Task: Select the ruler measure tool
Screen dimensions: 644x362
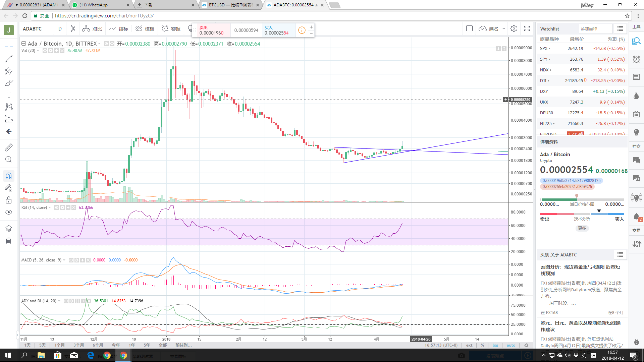Action: [9, 147]
